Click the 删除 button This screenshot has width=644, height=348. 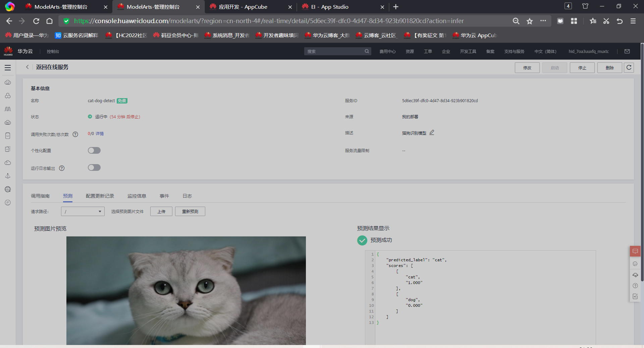(x=610, y=68)
